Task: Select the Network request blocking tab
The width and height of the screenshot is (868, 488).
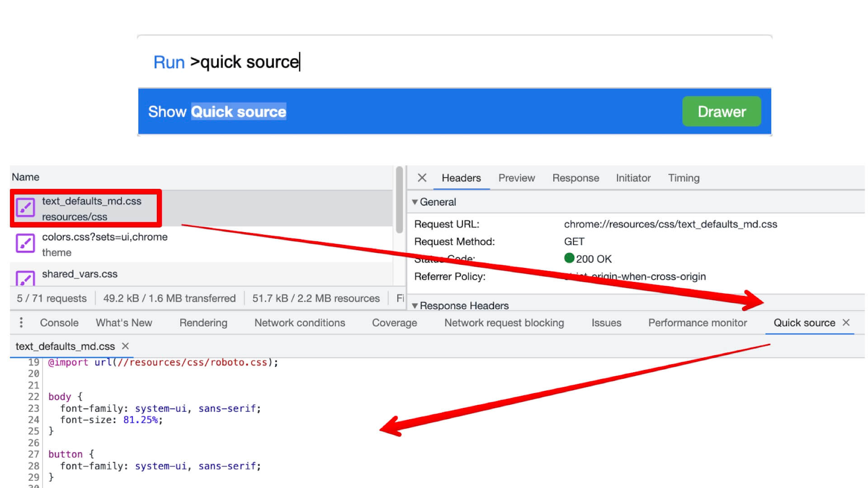Action: (504, 323)
